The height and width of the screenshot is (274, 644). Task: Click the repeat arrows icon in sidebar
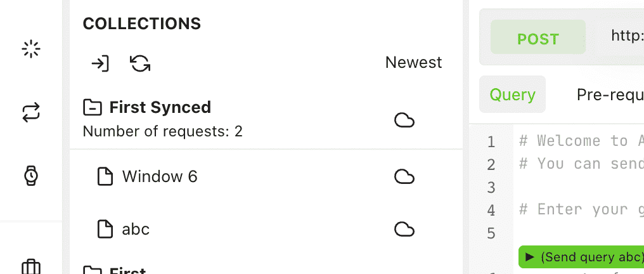coord(30,113)
